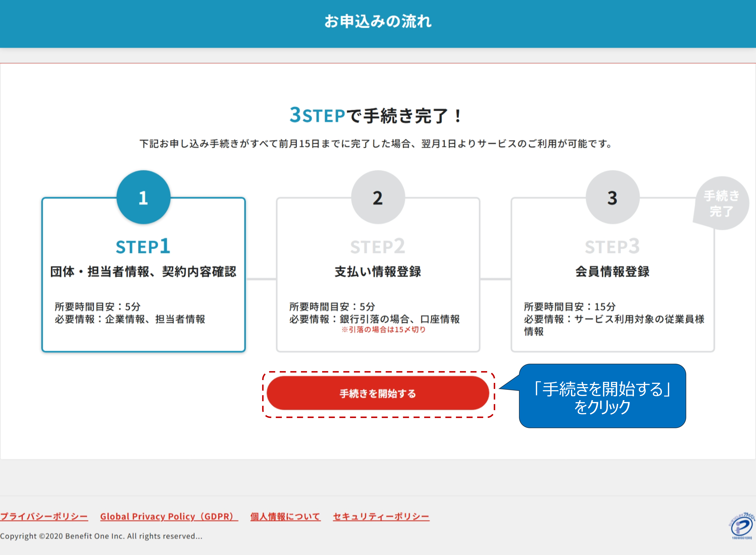
Task: Open Global Privacy Policy (GDPR) link
Action: 169,516
